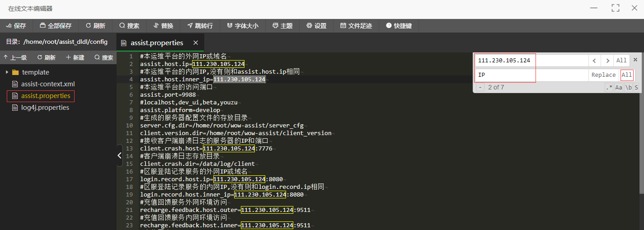This screenshot has height=230, width=644.
Task: Collapse the replace row with minus button
Action: click(x=480, y=88)
